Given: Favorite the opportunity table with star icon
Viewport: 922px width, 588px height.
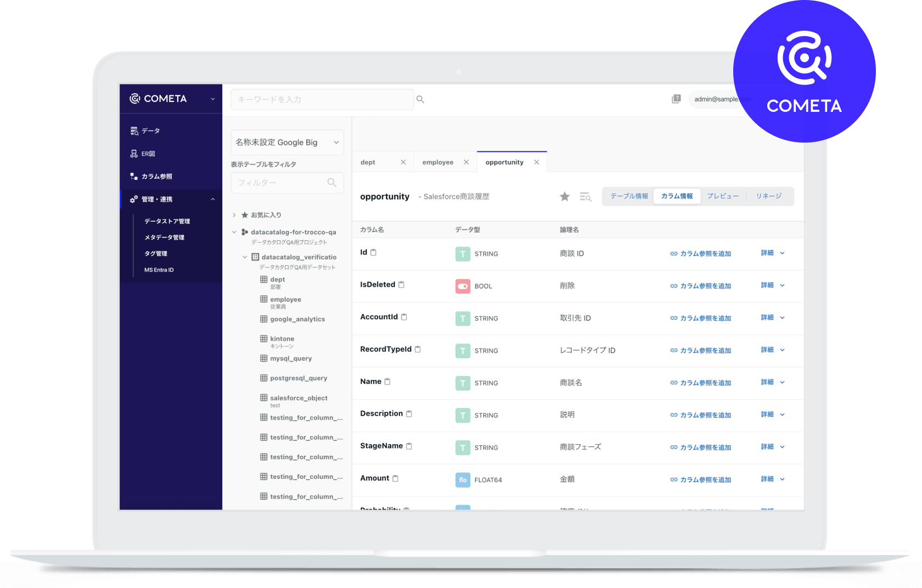Looking at the screenshot, I should pyautogui.click(x=565, y=196).
